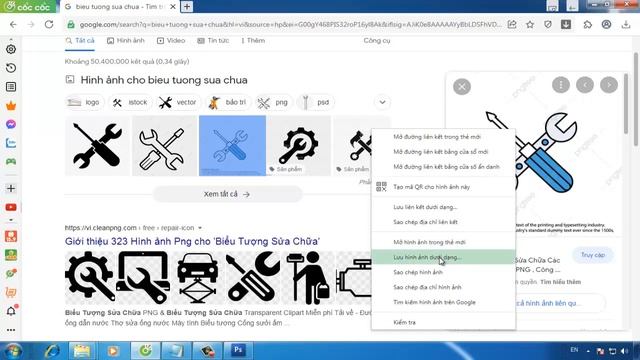Choose 'Mở hình ảnh trong thẻ mới'
The height and width of the screenshot is (360, 640).
point(443,242)
